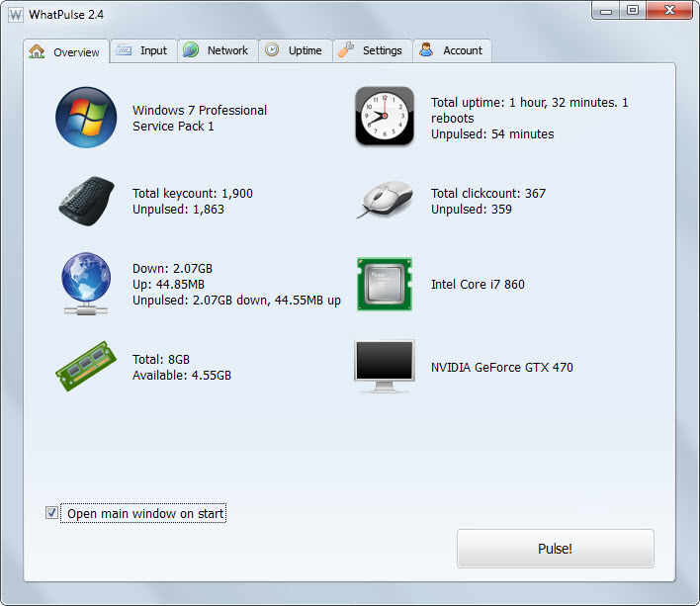700x606 pixels.
Task: Click the clock uptime icon
Action: click(385, 116)
